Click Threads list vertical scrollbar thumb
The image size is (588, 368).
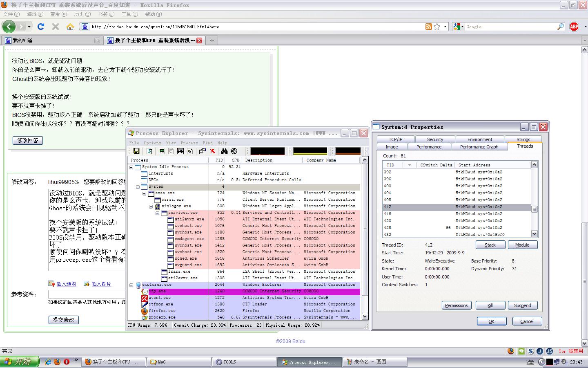coord(534,209)
